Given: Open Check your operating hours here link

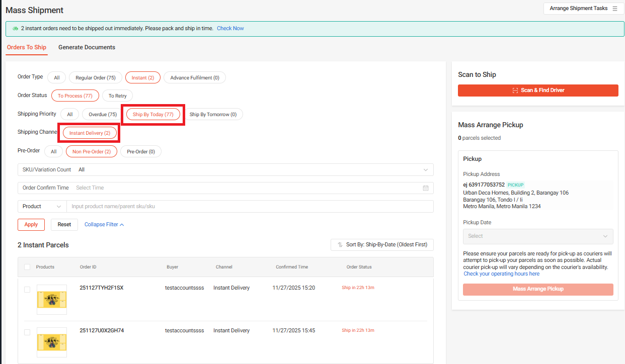Looking at the screenshot, I should click(501, 274).
